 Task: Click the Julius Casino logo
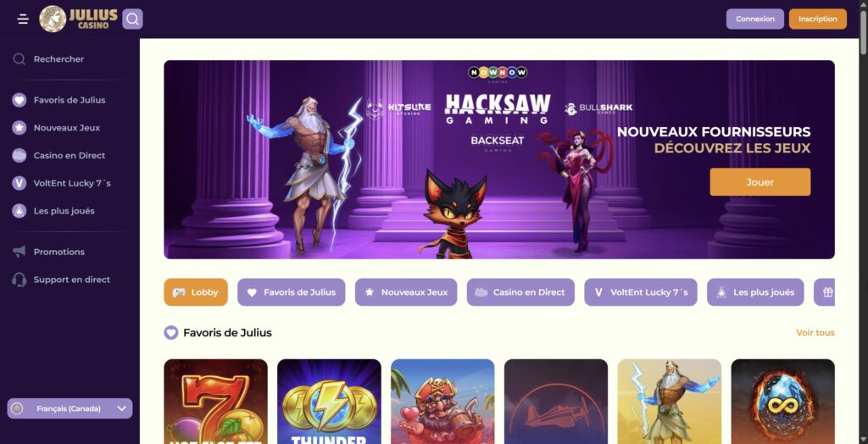coord(78,19)
